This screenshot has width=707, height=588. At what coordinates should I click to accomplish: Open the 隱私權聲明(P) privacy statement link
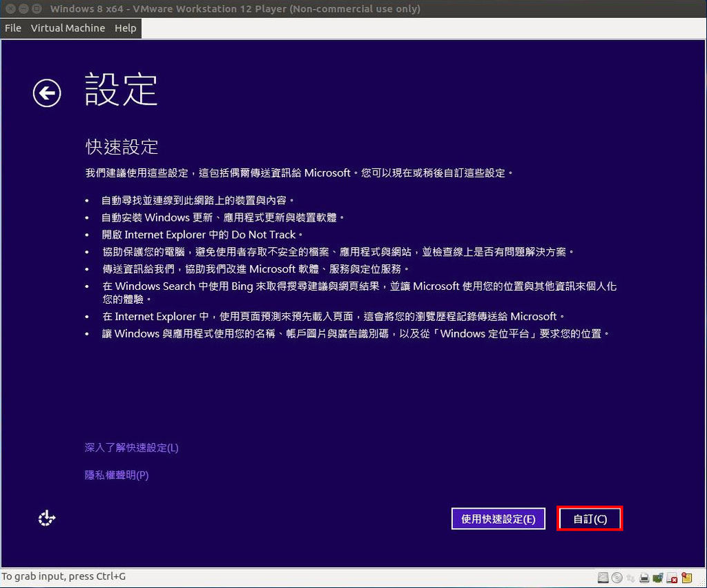point(117,475)
